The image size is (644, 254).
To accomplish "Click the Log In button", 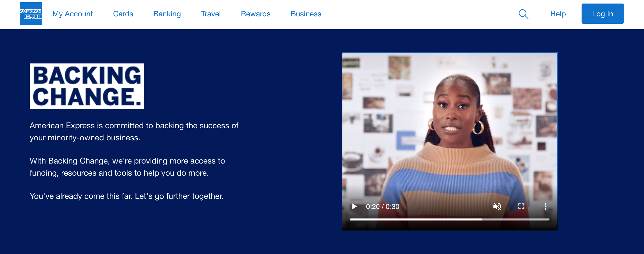I will (602, 14).
